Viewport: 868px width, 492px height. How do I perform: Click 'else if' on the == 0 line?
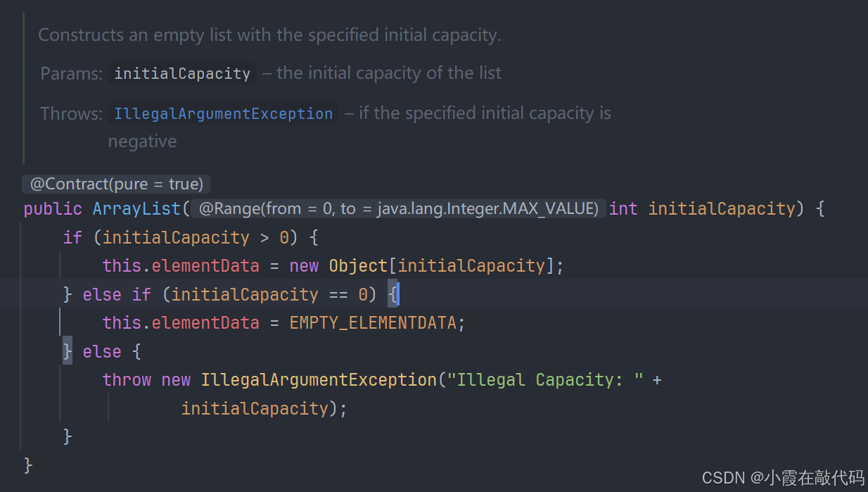(x=117, y=294)
